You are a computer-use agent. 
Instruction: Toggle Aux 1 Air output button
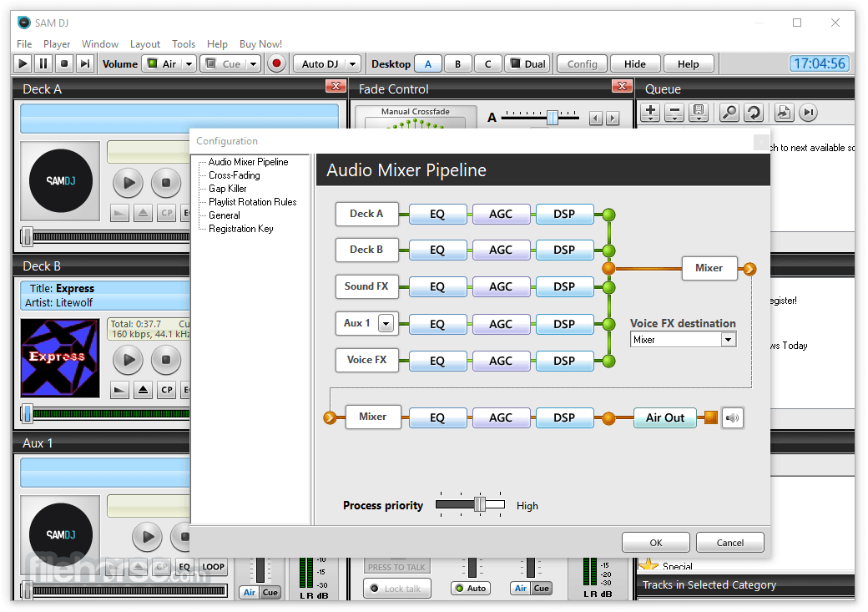249,592
